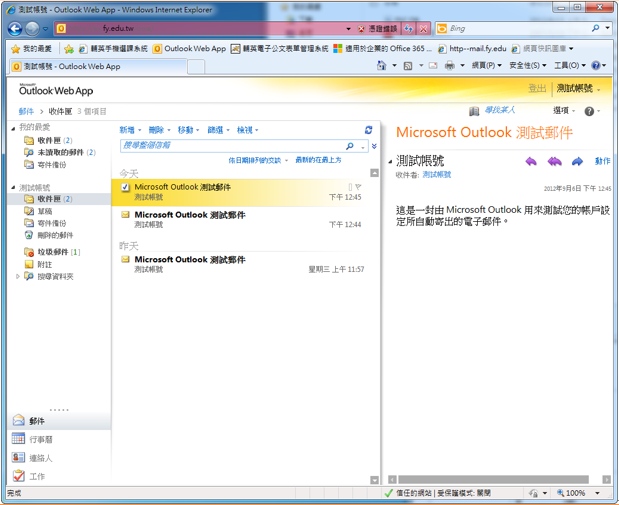Refresh the mail list with the refresh icon
The image size is (619, 505).
coord(369,130)
